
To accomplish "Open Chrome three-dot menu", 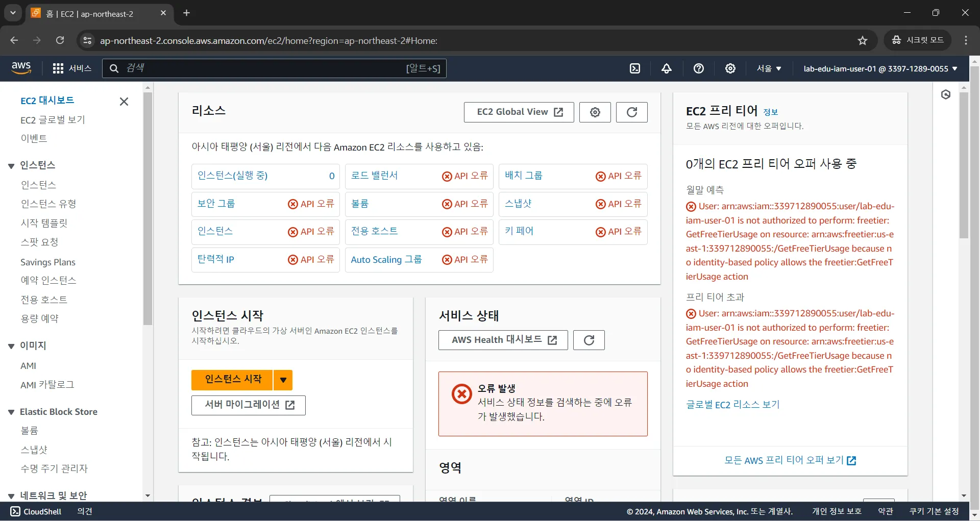I will pyautogui.click(x=966, y=40).
